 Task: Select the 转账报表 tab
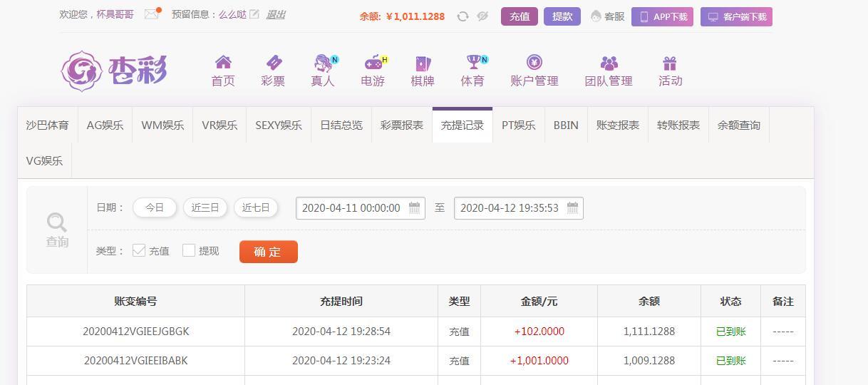tap(678, 125)
